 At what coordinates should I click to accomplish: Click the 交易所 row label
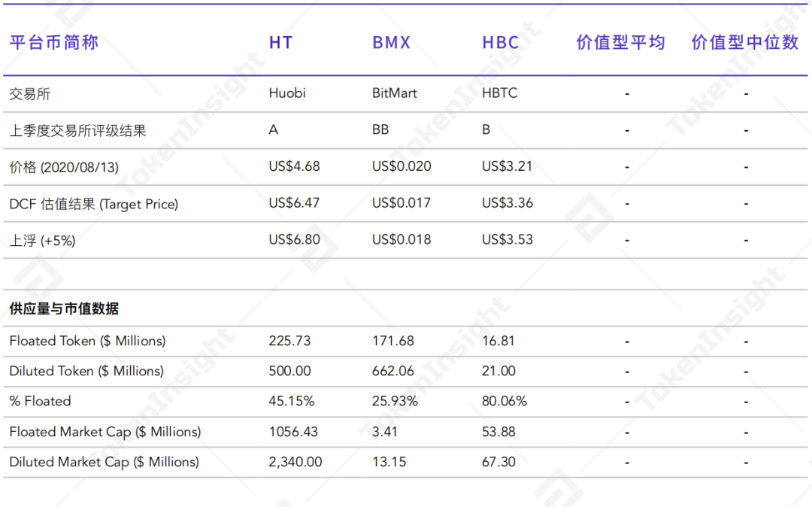(29, 94)
